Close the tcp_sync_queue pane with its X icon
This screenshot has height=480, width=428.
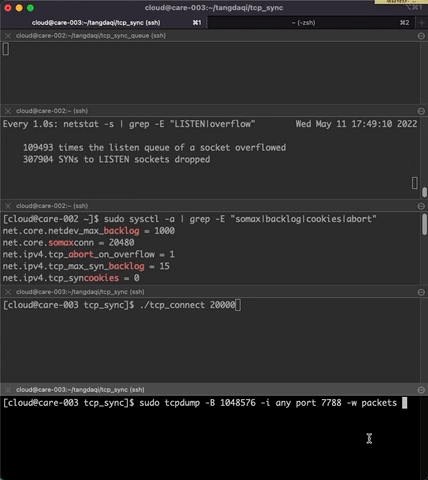(x=8, y=36)
